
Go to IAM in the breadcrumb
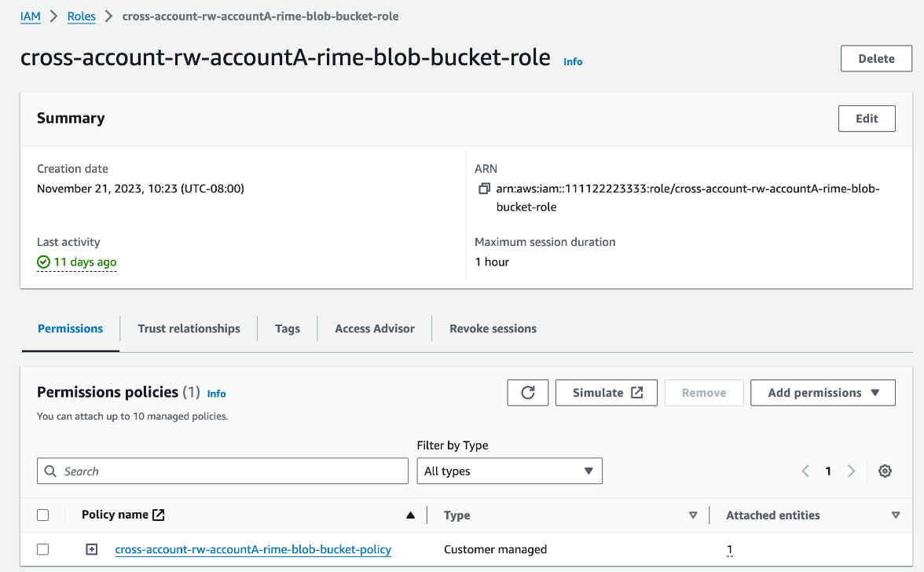(x=31, y=16)
